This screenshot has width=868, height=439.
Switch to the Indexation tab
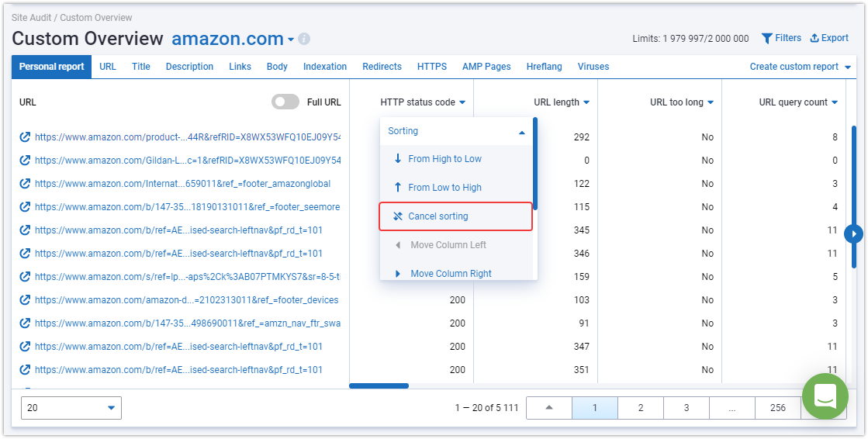[325, 67]
